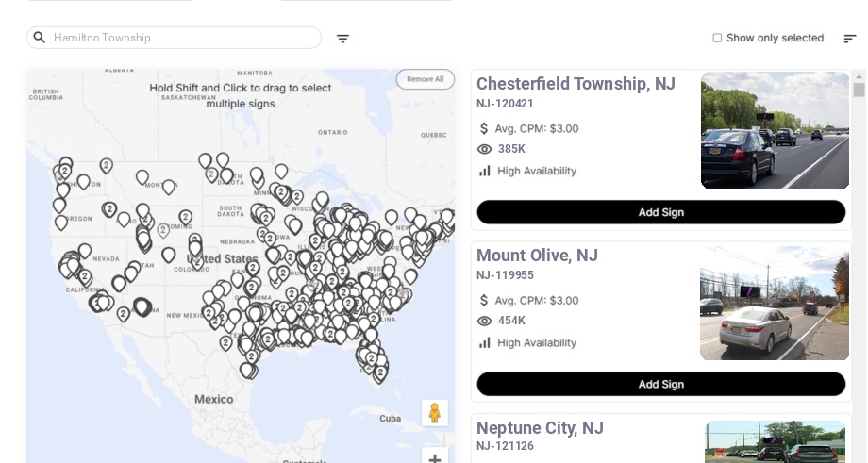
Task: Click the Chesterfield Avg. CPM dollar icon
Action: (485, 128)
